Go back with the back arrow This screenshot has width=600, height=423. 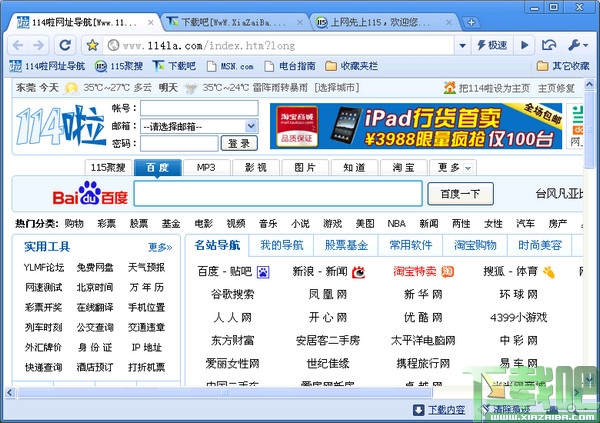click(18, 46)
